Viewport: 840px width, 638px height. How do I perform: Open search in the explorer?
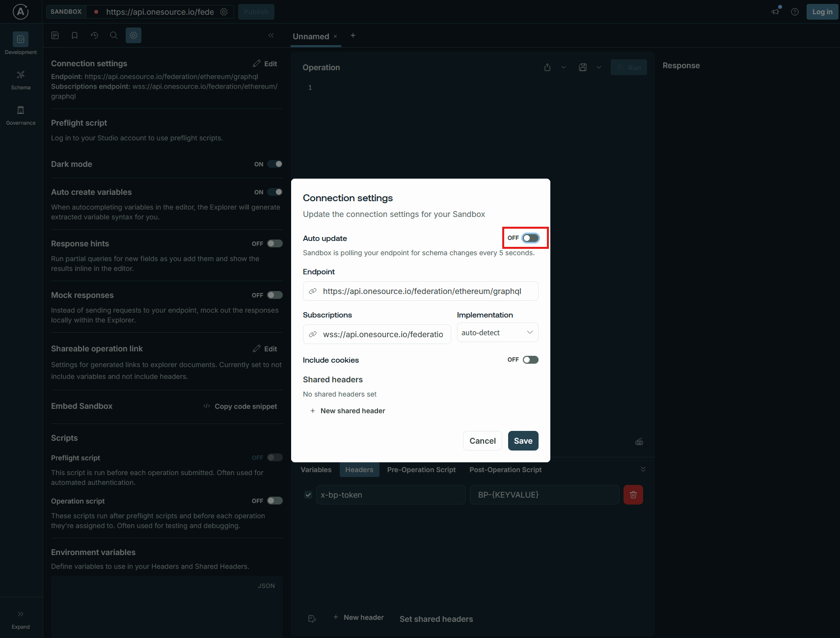point(114,35)
